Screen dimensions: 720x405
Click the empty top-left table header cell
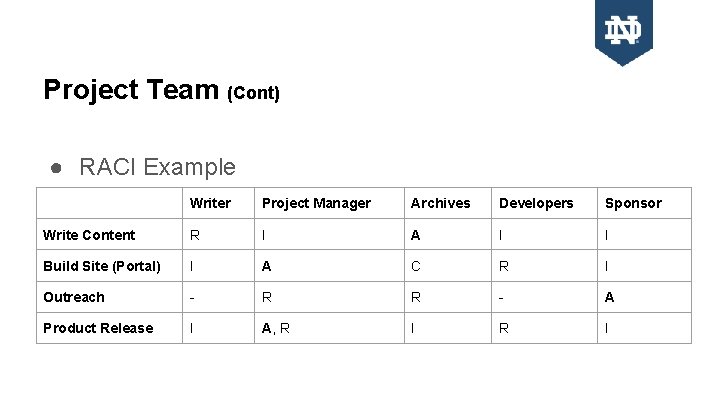point(109,203)
